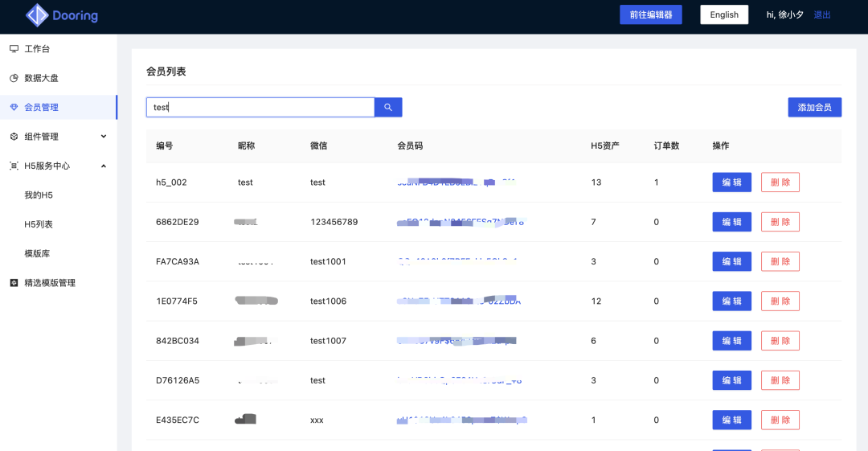Viewport: 868px width, 451px height.
Task: Edit member 6862DE29
Action: [x=732, y=222]
